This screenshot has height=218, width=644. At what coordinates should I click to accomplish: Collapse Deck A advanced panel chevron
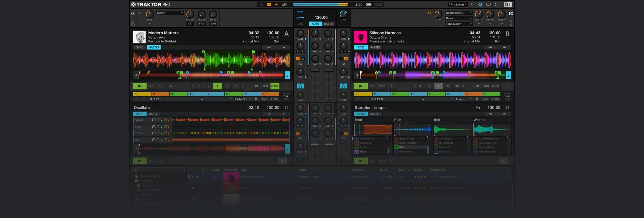(x=286, y=86)
